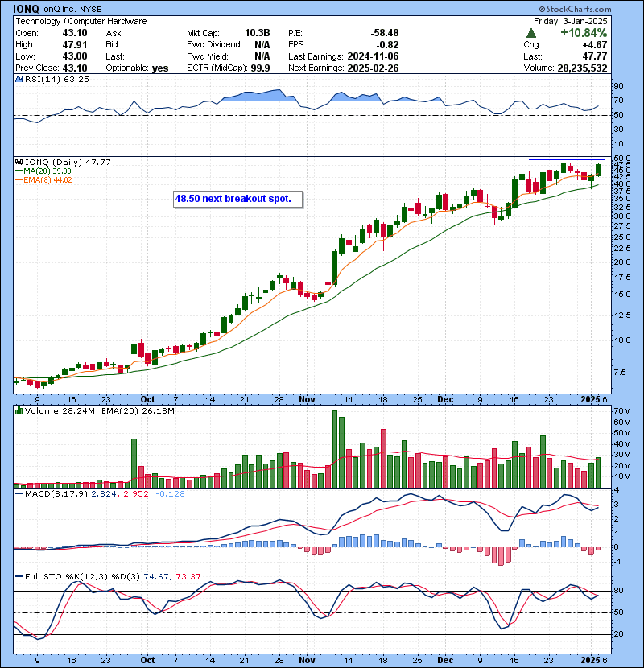Click the Fwd Dividend N/A value
Image resolution: width=644 pixels, height=668 pixels.
[x=262, y=45]
